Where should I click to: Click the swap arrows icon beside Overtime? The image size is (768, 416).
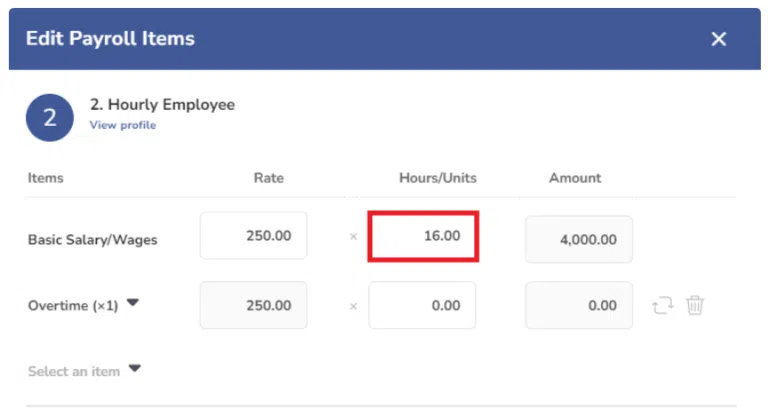point(663,305)
